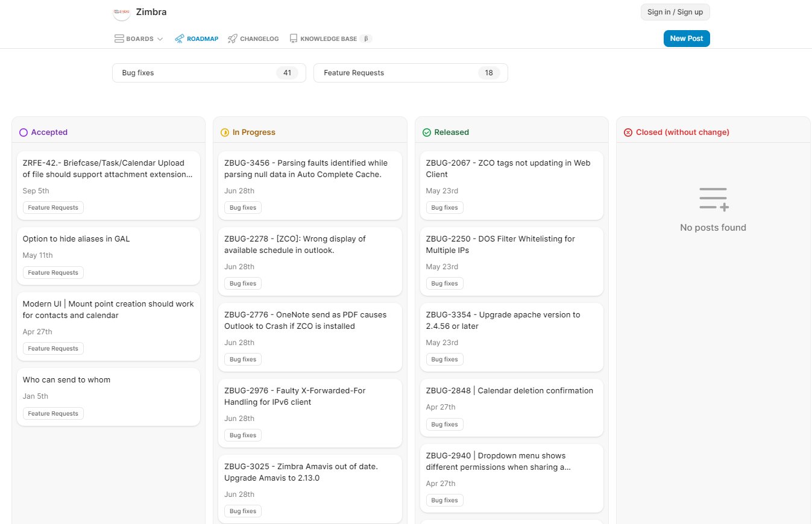Click the 'No posts found' placeholder icon

coord(713,198)
